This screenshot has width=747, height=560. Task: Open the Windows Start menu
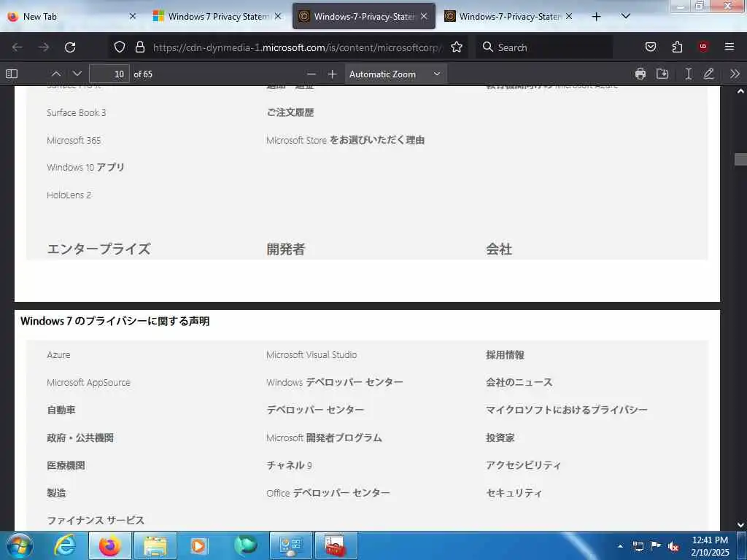tap(20, 545)
